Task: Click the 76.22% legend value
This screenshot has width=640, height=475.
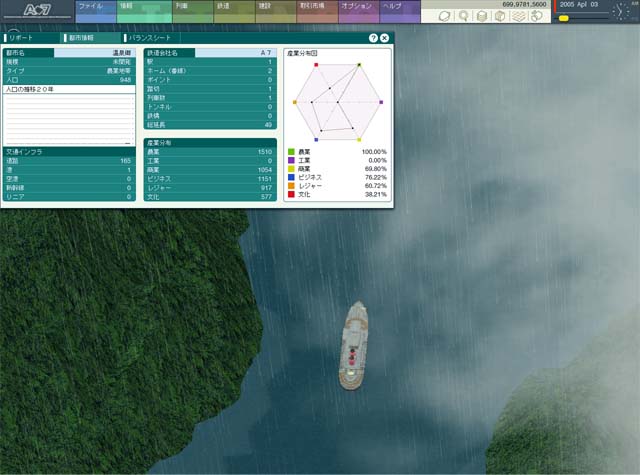Action: coord(376,177)
